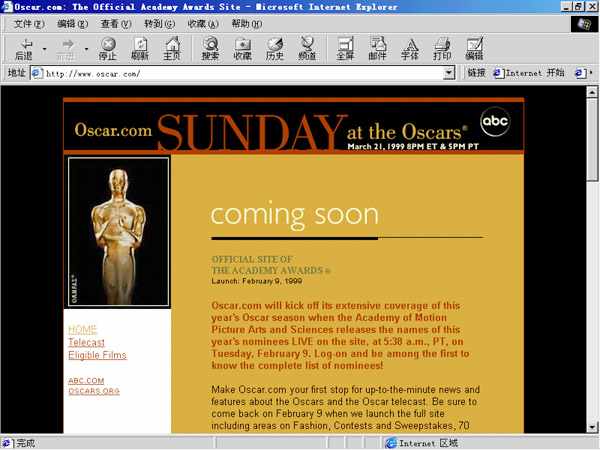The image size is (600, 450).
Task: Expand the Back button history dropdown arrow
Action: pyautogui.click(x=44, y=47)
